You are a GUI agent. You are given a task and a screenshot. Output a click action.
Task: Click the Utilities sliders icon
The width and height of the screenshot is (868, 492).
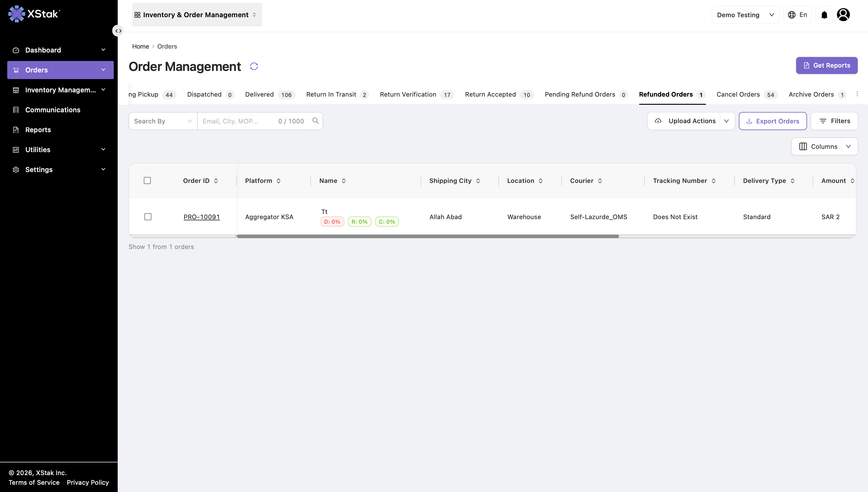16,150
